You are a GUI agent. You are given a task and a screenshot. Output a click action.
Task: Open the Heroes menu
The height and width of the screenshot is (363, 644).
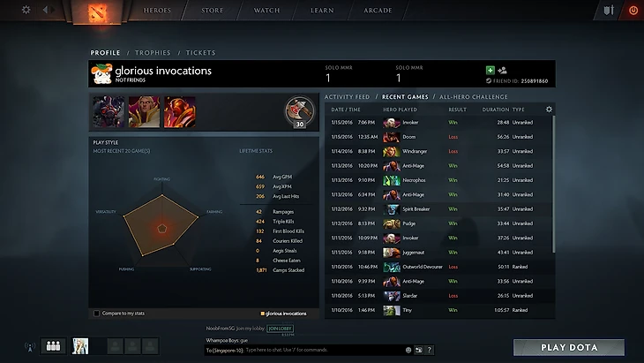click(157, 11)
